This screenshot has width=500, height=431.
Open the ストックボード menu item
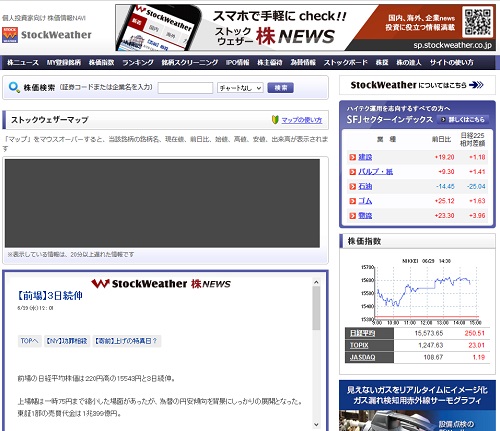pos(345,62)
